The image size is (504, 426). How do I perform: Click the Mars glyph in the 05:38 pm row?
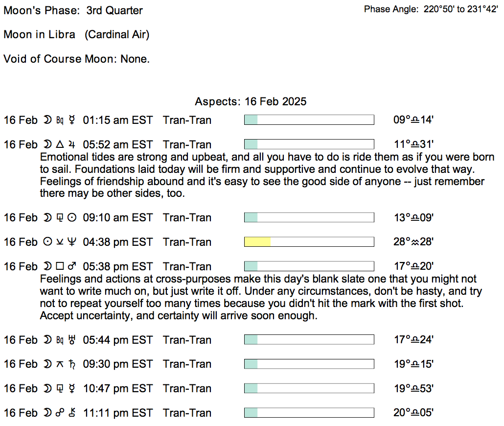tap(72, 266)
